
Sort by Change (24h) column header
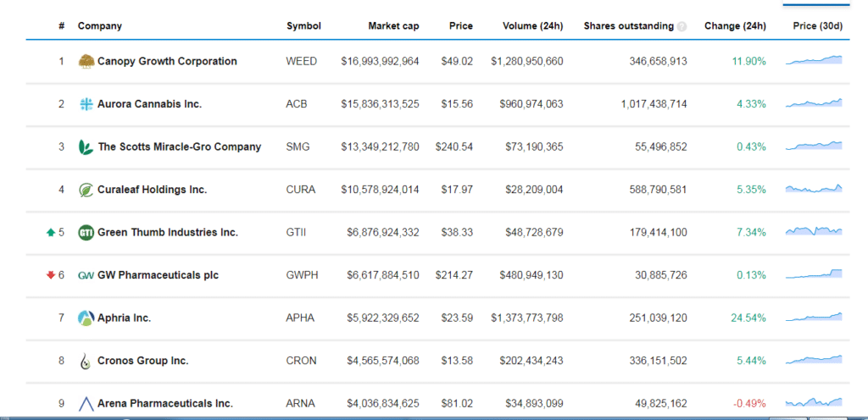[x=735, y=26]
